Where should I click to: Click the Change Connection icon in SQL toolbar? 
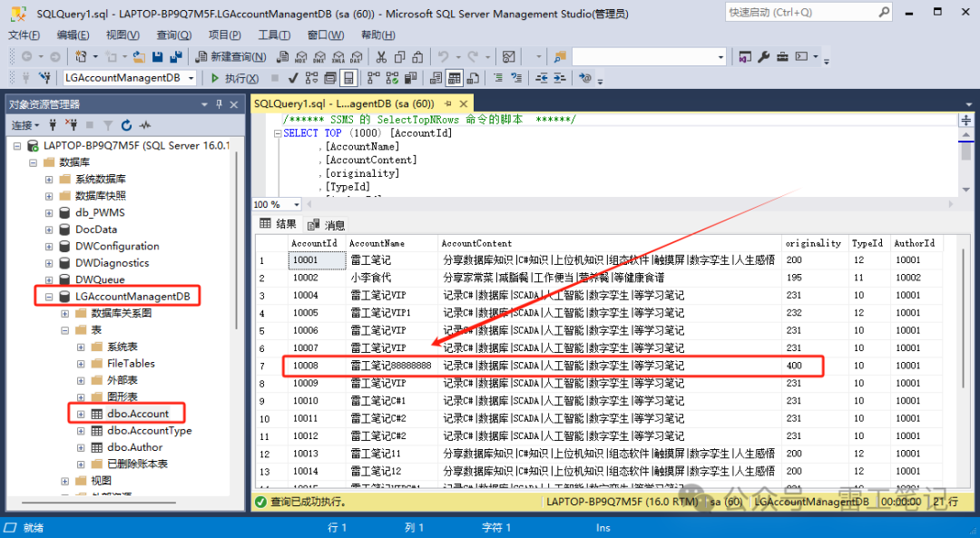44,78
